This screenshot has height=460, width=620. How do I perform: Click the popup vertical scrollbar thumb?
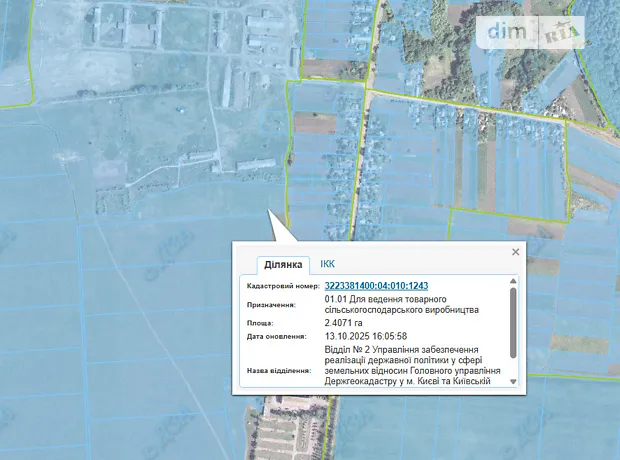[514, 325]
